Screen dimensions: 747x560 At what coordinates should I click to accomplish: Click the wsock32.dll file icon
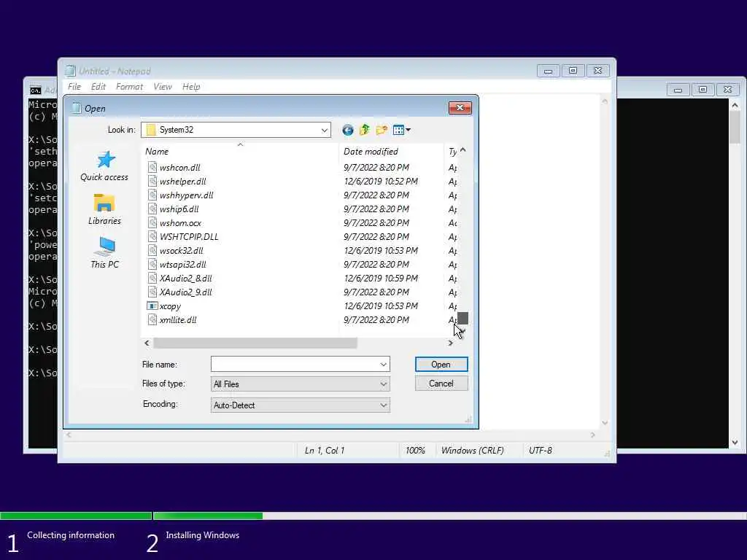pyautogui.click(x=152, y=250)
